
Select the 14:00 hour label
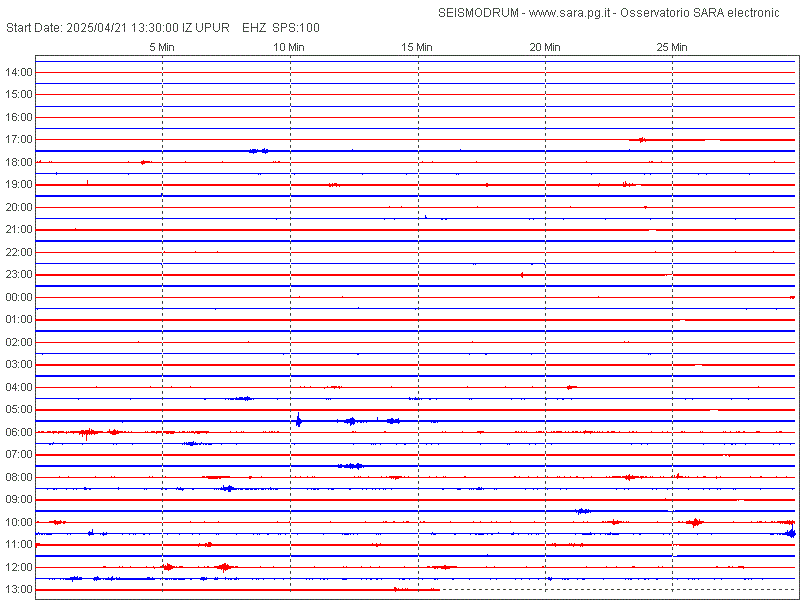(x=19, y=72)
